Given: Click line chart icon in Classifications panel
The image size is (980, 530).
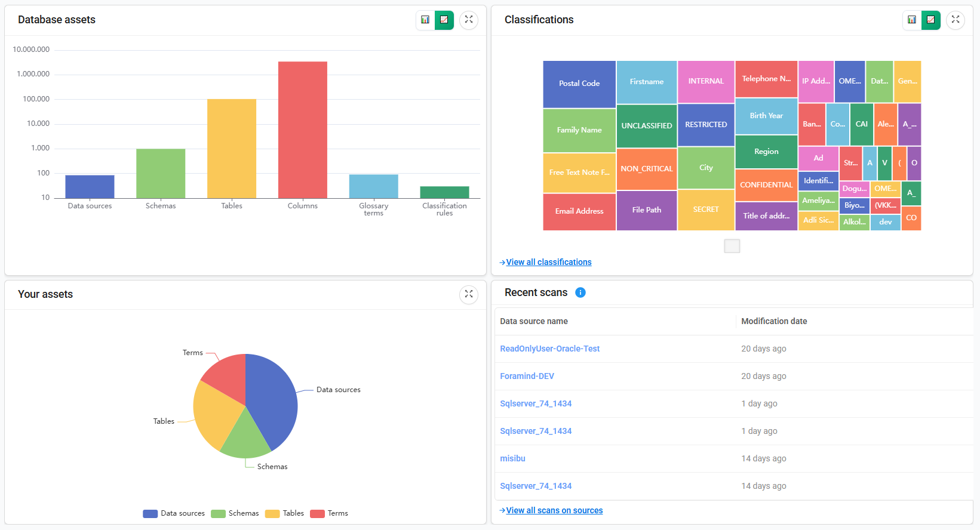Looking at the screenshot, I should tap(931, 20).
